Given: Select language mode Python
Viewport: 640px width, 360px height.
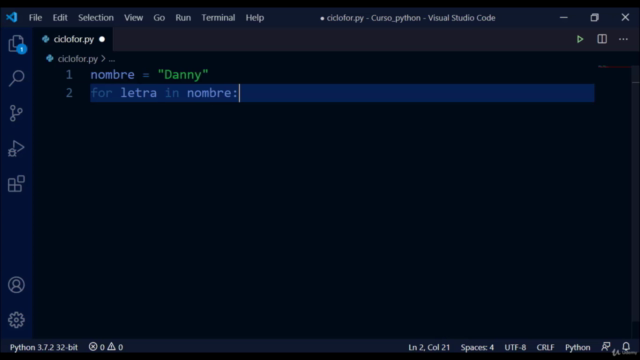Looking at the screenshot, I should (x=578, y=347).
